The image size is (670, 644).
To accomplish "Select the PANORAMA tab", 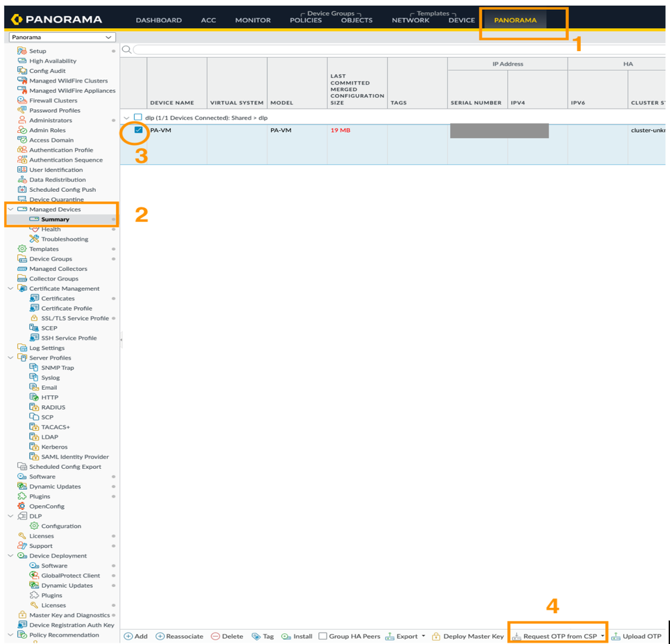I will (515, 20).
